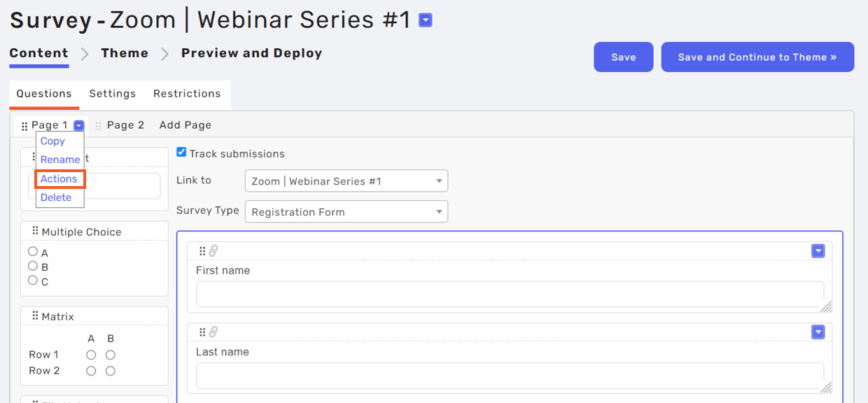Viewport: 868px width, 403px height.
Task: Click the Page 2 drag handle icon
Action: [x=98, y=126]
